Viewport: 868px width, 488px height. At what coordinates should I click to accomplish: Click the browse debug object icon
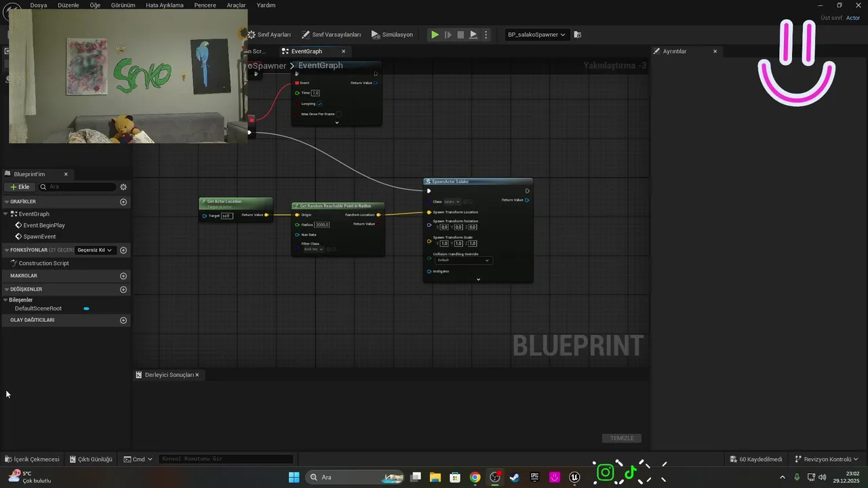tap(577, 35)
